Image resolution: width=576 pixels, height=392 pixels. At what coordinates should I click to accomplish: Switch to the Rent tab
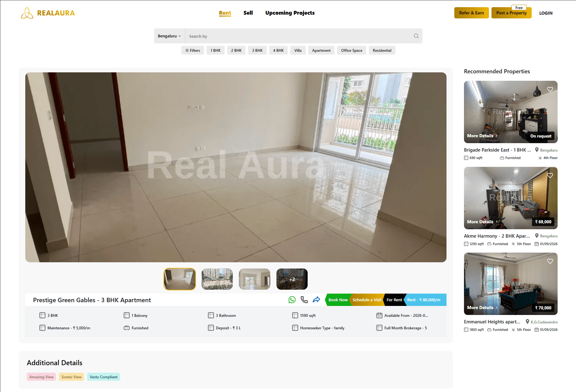click(225, 13)
